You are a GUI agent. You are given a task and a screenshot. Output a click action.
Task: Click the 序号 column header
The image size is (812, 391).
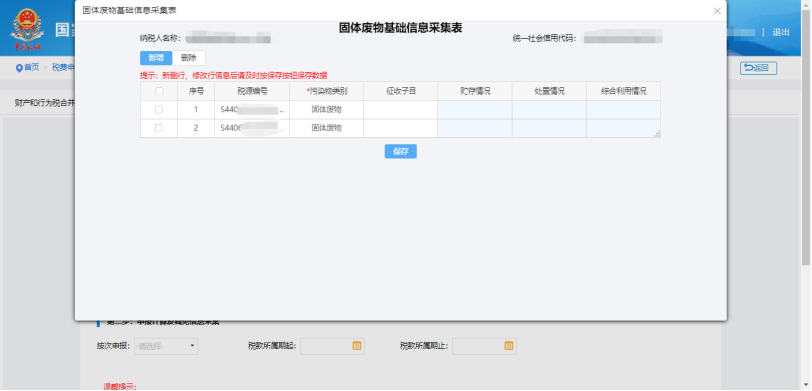coord(196,91)
